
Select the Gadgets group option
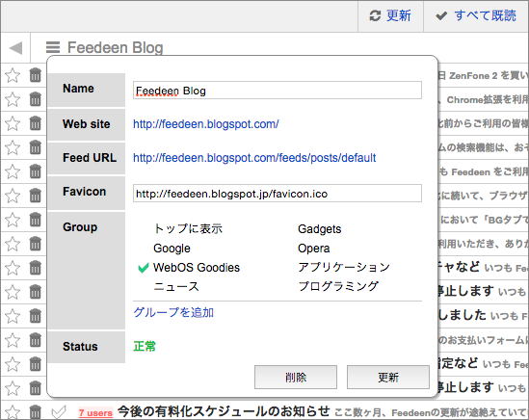320,229
